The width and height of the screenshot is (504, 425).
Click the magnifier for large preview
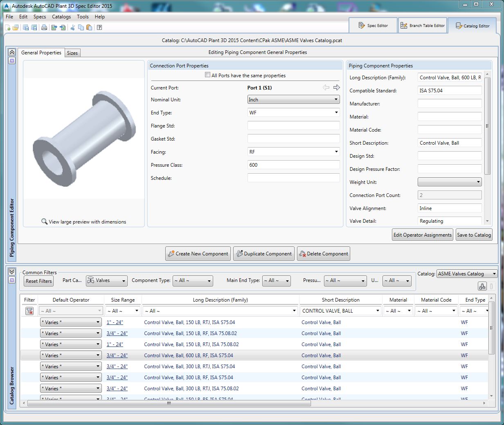coord(44,221)
